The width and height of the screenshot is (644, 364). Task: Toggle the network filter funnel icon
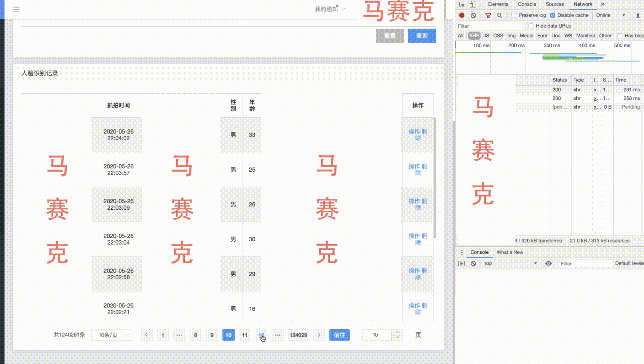click(488, 15)
